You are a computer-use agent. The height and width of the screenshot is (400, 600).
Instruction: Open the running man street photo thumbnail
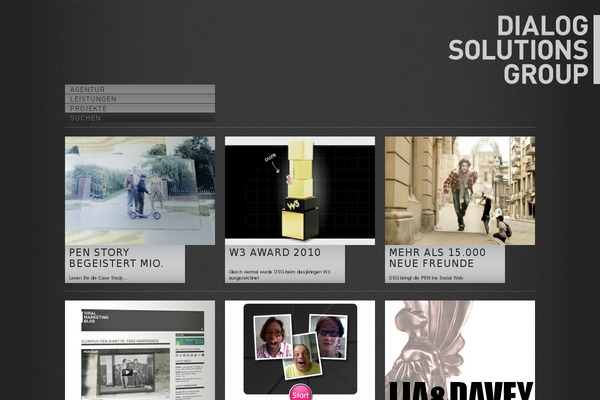pos(460,191)
